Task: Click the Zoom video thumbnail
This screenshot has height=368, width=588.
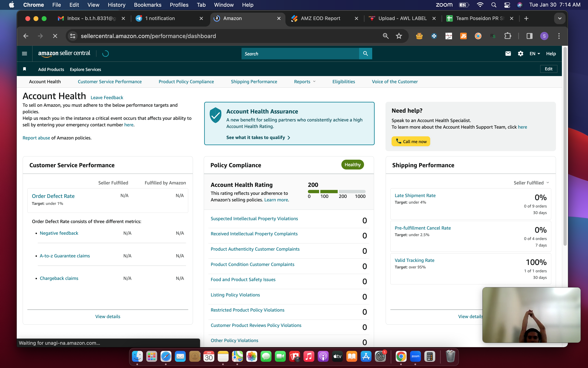Action: pos(531,315)
